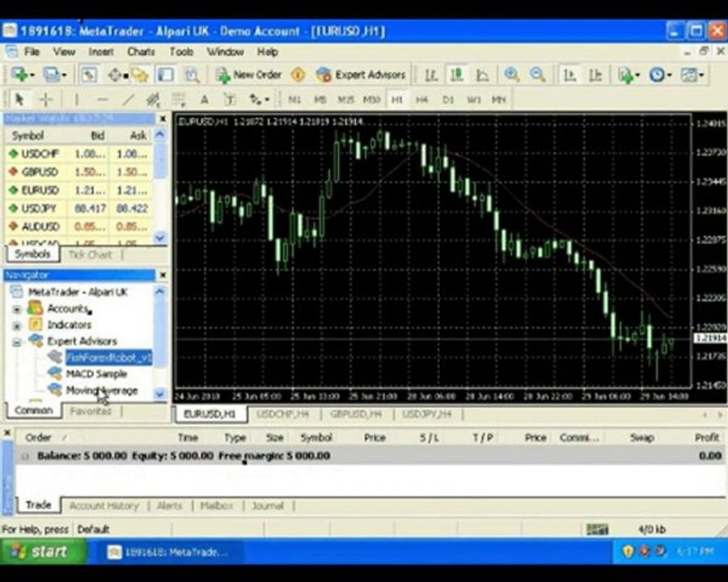Expand the Indicators tree node

(x=16, y=325)
